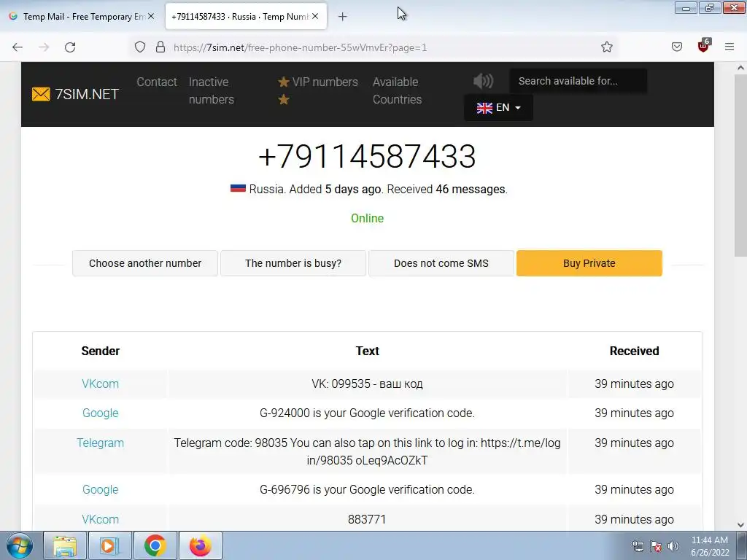Select text 'VK: 099535 - ваш код'
Screen dimensions: 747x560
pos(367,384)
